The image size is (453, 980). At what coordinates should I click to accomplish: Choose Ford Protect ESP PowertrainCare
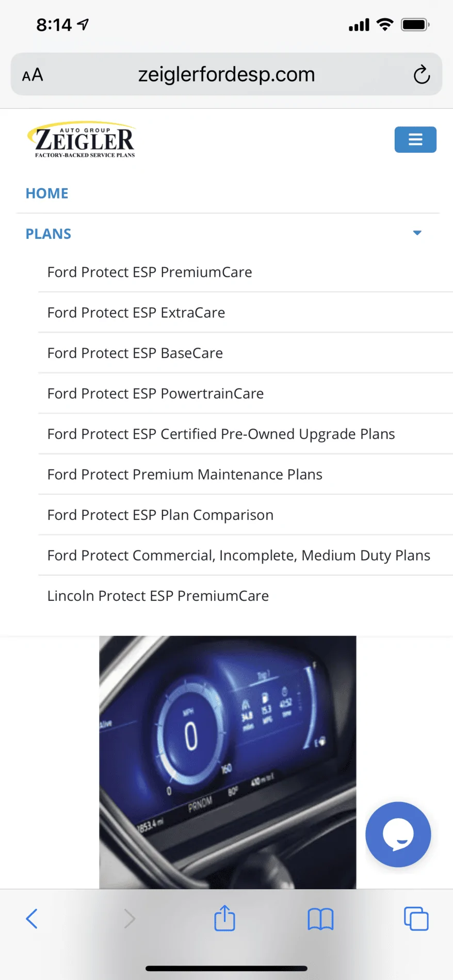(155, 394)
